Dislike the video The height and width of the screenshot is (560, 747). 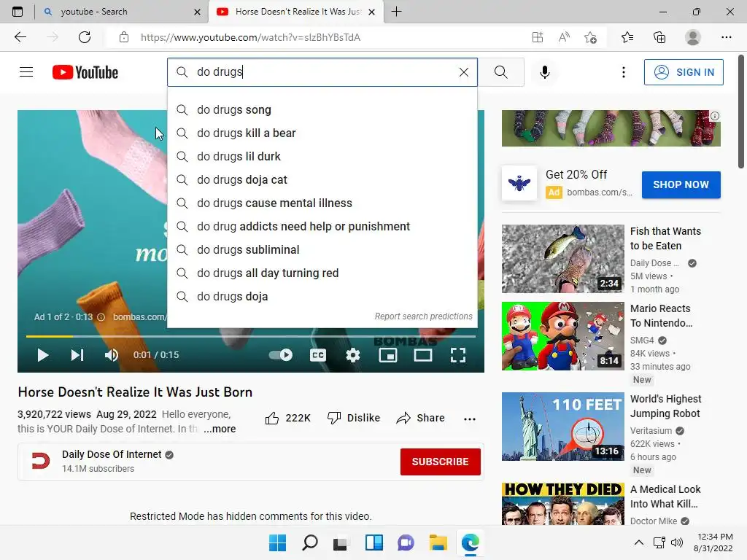[354, 418]
